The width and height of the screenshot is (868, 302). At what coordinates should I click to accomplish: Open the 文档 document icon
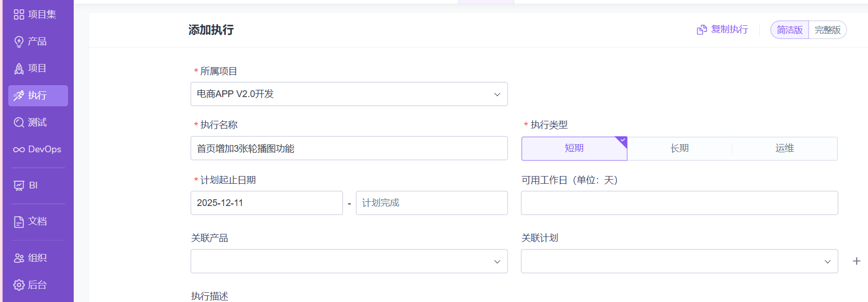tap(19, 221)
